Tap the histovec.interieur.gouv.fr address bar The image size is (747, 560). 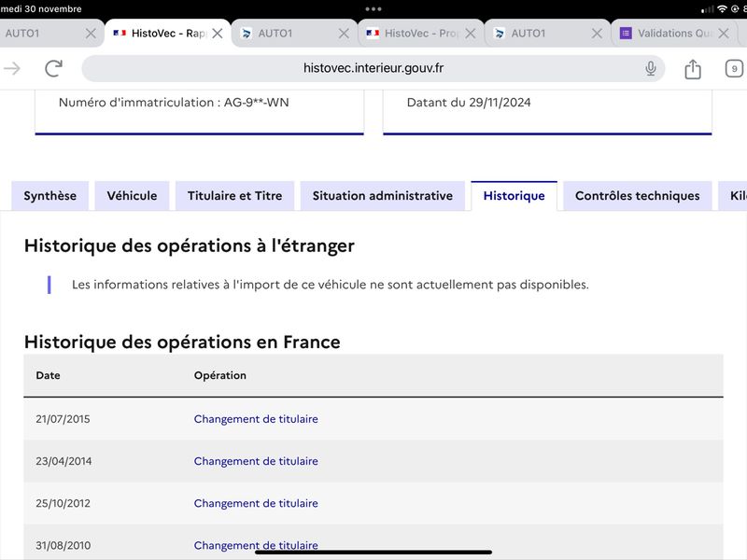click(373, 68)
